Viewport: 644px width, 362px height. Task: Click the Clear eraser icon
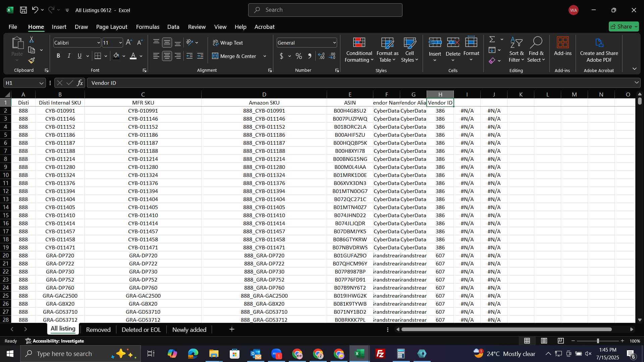pyautogui.click(x=492, y=61)
